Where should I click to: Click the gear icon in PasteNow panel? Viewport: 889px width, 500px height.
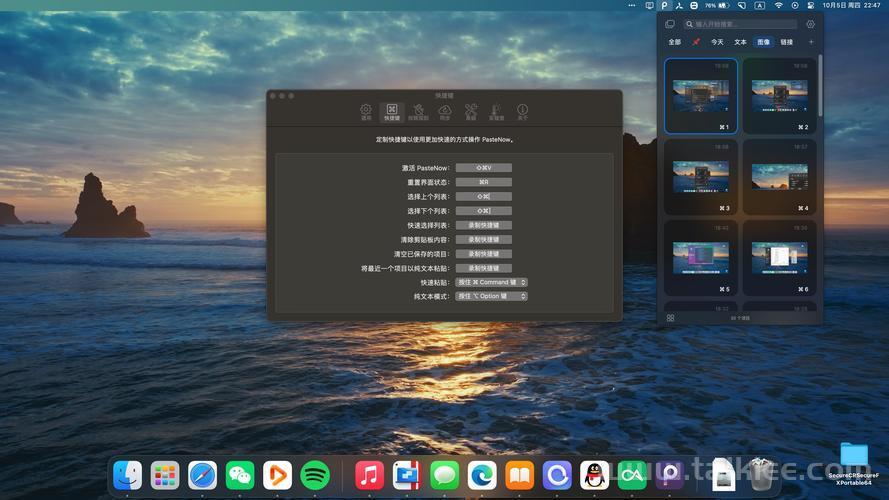(x=810, y=24)
